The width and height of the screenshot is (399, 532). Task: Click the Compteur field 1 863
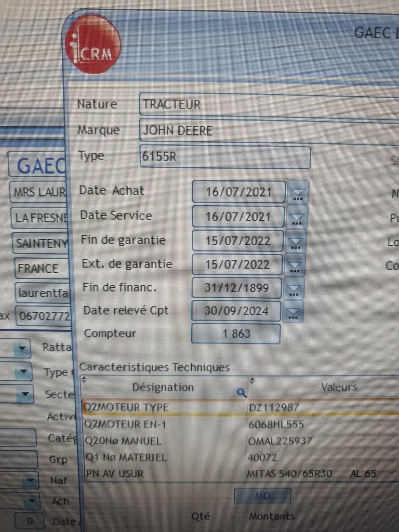click(x=236, y=334)
